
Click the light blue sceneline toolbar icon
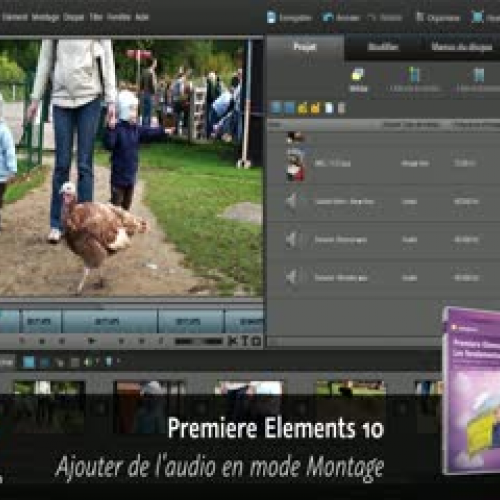coord(29,362)
